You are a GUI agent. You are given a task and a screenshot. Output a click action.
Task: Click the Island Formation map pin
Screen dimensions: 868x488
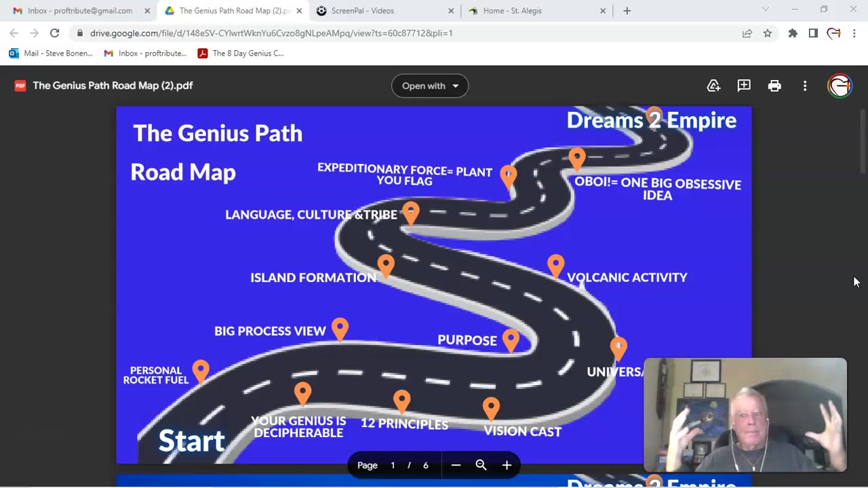386,266
